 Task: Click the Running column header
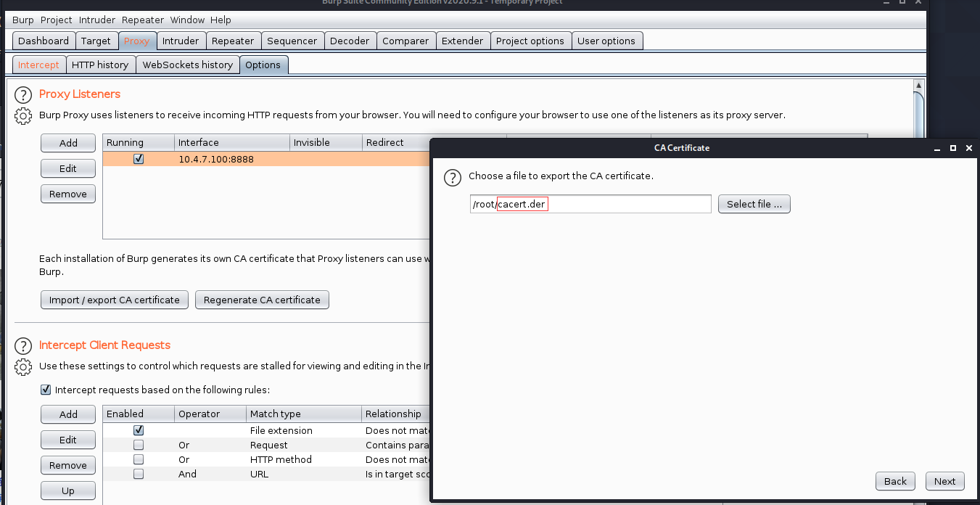pyautogui.click(x=139, y=142)
